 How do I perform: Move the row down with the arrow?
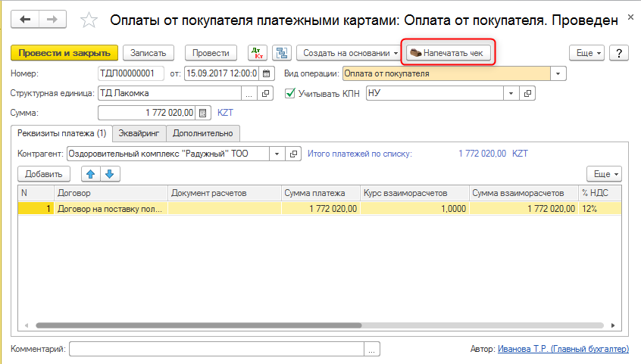[111, 174]
